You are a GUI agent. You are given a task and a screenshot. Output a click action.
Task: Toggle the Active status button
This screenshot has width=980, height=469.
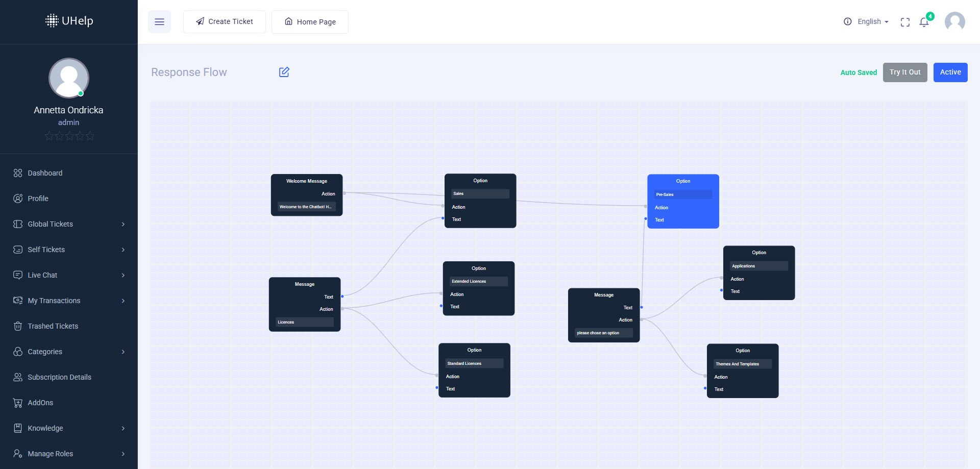[950, 72]
